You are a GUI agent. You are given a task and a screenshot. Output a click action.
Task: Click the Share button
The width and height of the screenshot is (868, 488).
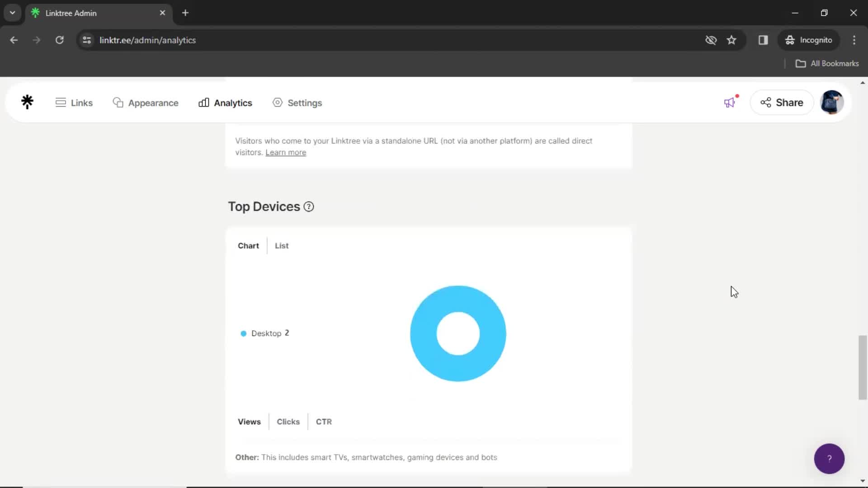pyautogui.click(x=782, y=103)
